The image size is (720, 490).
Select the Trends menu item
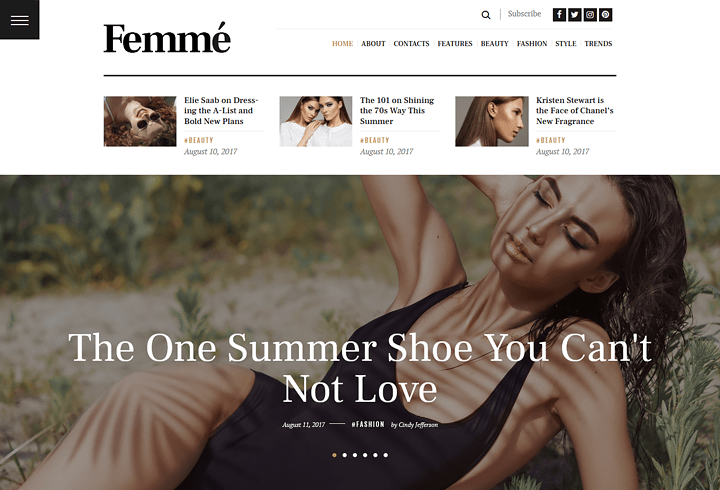[x=598, y=44]
